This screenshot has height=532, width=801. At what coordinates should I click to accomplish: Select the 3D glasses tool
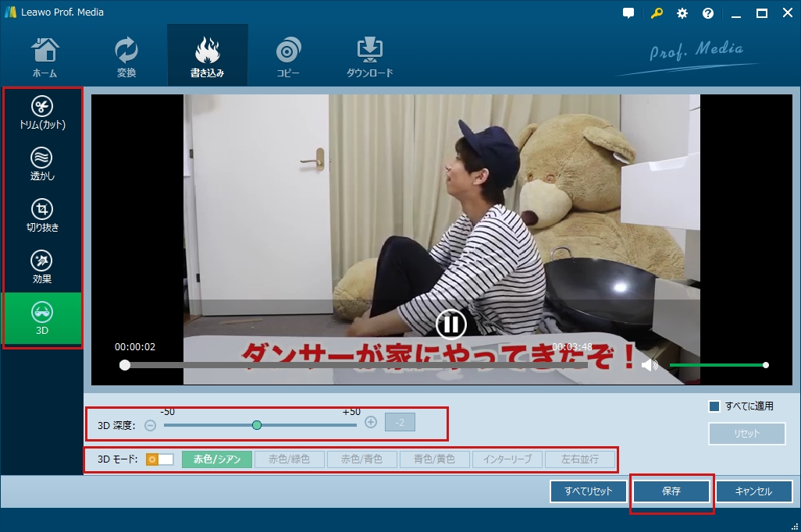point(42,318)
